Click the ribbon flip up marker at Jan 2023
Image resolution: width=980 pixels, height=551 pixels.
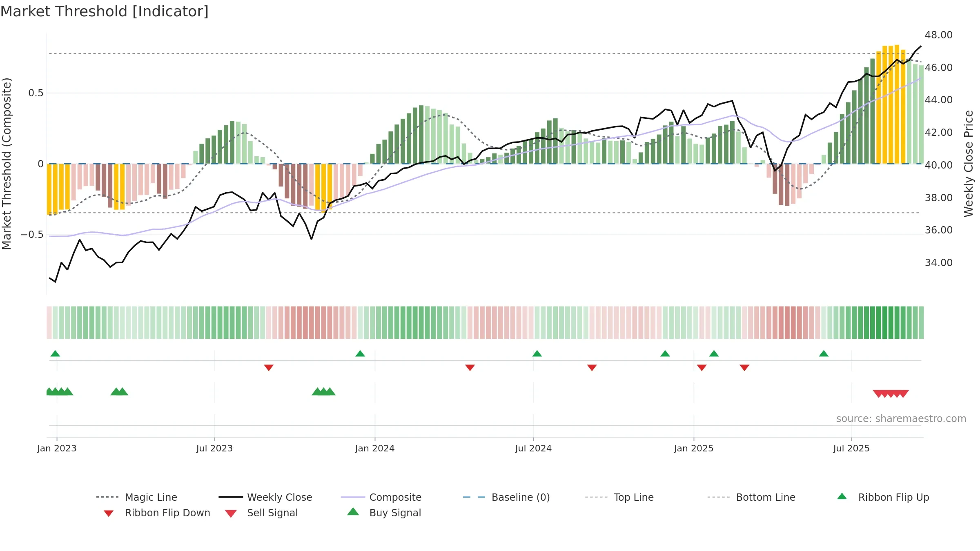point(55,353)
